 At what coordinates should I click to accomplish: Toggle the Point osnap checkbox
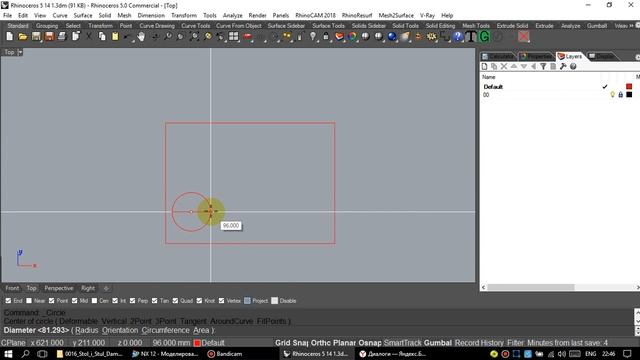(51, 300)
